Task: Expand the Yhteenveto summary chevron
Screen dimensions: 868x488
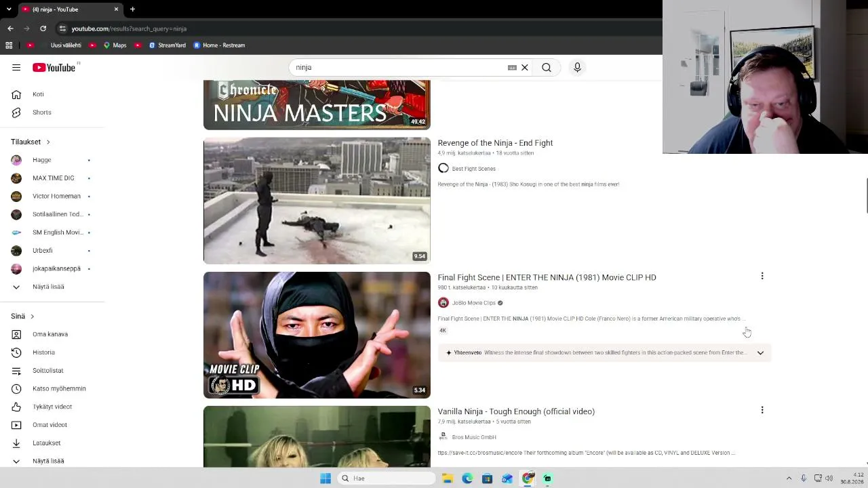Action: click(x=760, y=352)
